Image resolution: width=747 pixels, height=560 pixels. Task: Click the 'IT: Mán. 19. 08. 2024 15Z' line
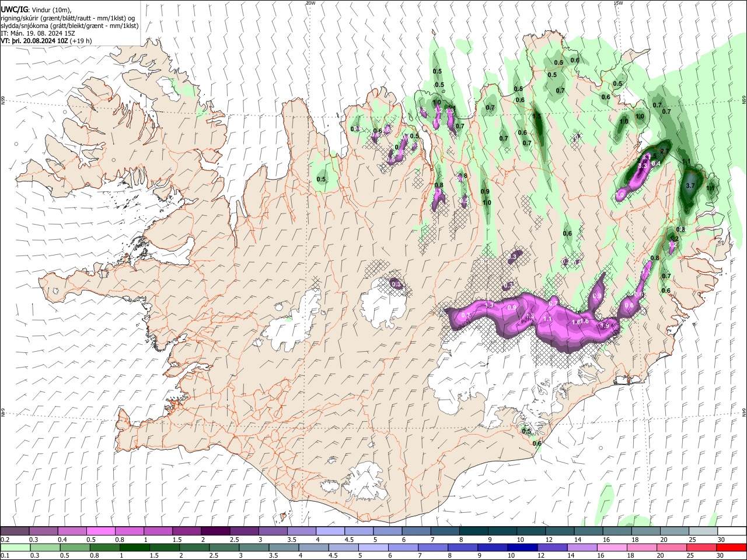click(x=38, y=33)
